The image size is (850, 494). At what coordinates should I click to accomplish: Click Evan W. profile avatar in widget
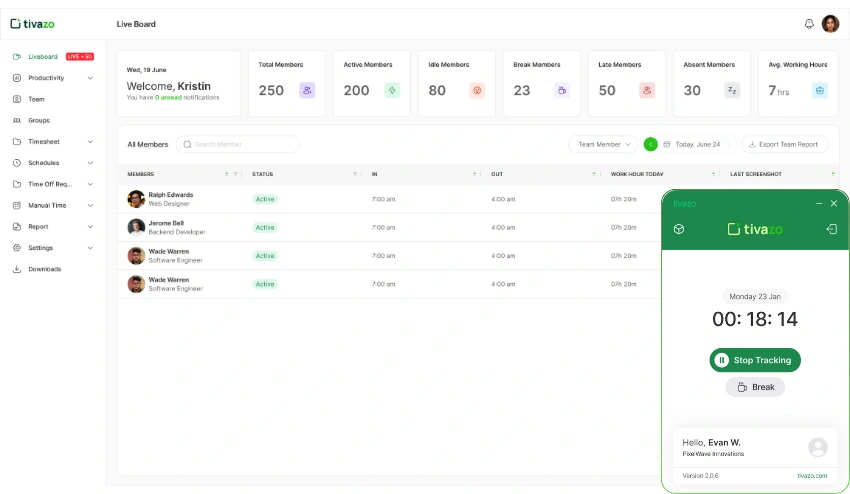pyautogui.click(x=817, y=447)
